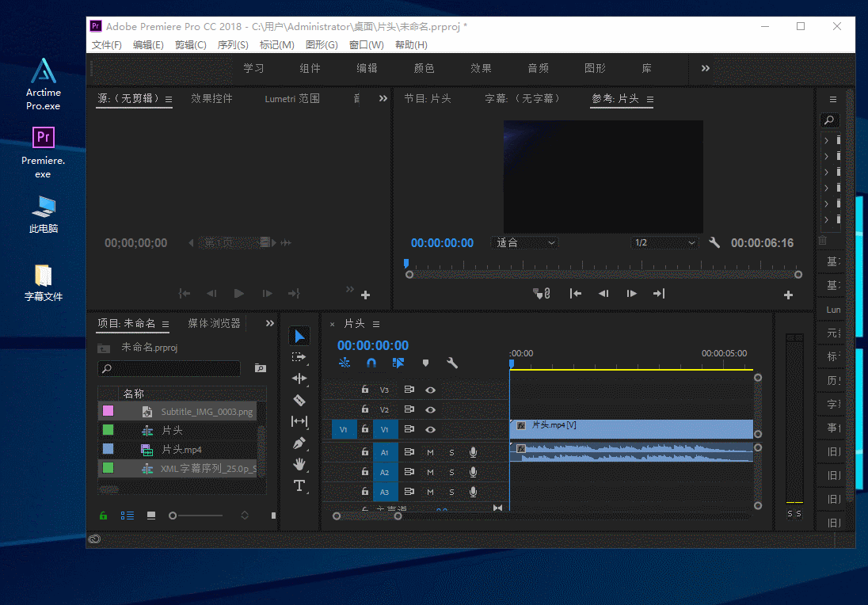Select the Slip tool
This screenshot has height=605, width=868.
pos(299,421)
